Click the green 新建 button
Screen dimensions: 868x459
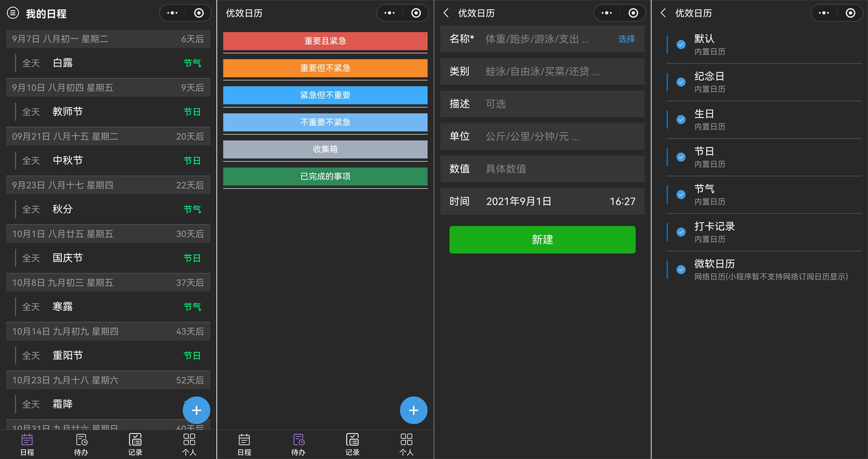pyautogui.click(x=542, y=240)
